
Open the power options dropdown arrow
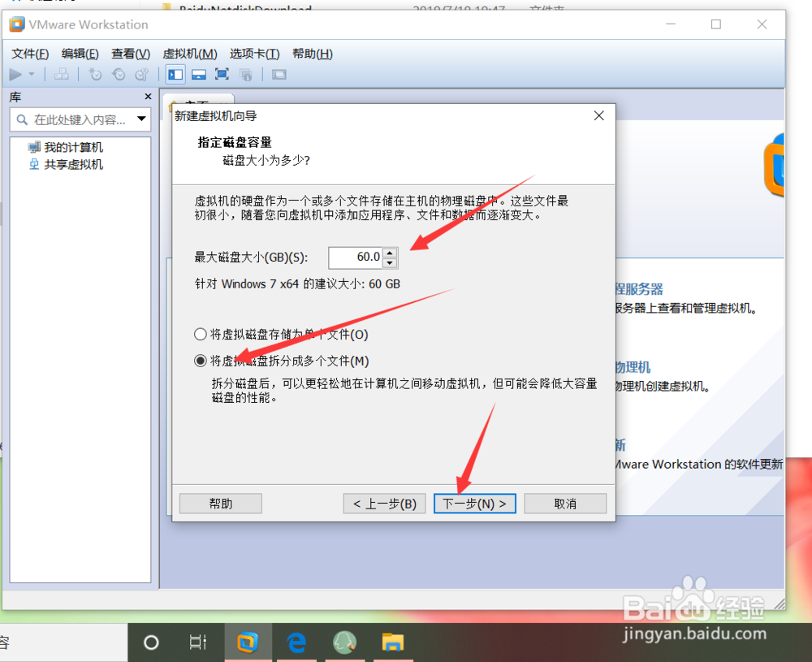pos(31,74)
